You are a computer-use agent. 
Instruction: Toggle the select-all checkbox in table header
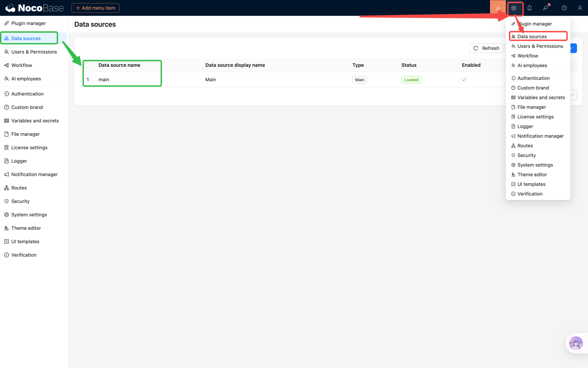[x=88, y=65]
